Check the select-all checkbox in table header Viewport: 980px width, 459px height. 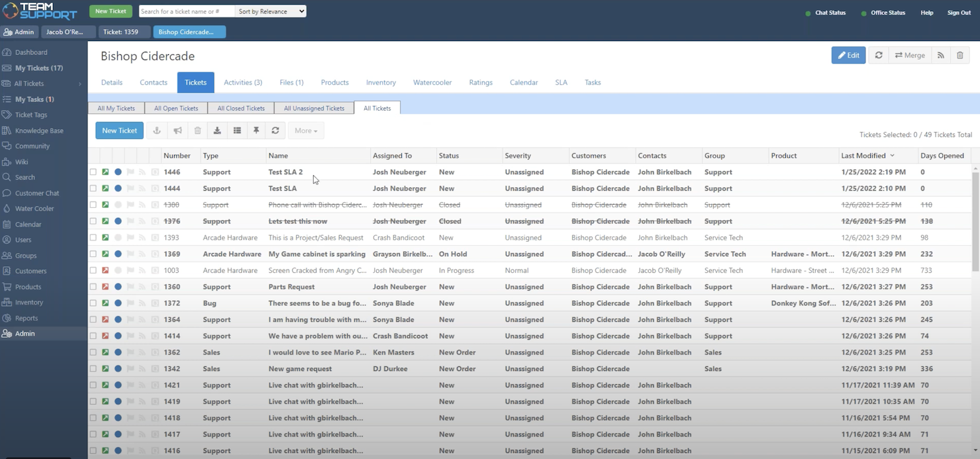93,156
